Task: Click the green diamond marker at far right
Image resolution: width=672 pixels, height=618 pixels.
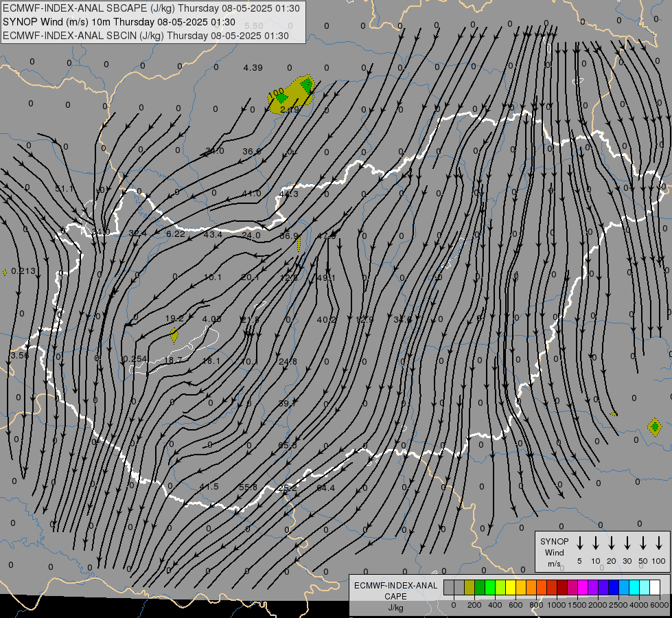Action: click(x=654, y=426)
